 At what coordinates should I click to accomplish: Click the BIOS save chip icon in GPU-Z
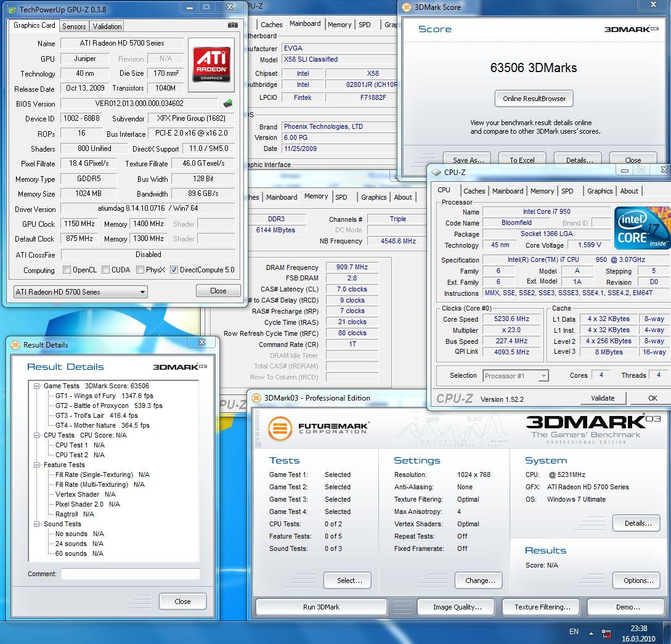coord(228,103)
